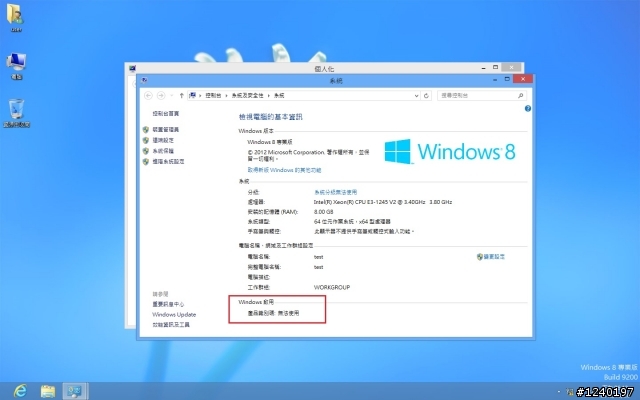Open 取得新版 Windows 的其他功能 link
The height and width of the screenshot is (400, 640).
coord(284,170)
